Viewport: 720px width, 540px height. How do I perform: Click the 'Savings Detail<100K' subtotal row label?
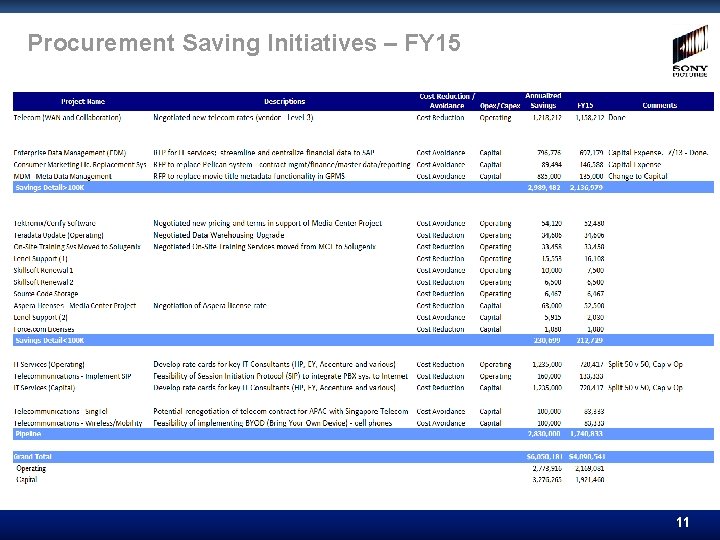coord(50,340)
